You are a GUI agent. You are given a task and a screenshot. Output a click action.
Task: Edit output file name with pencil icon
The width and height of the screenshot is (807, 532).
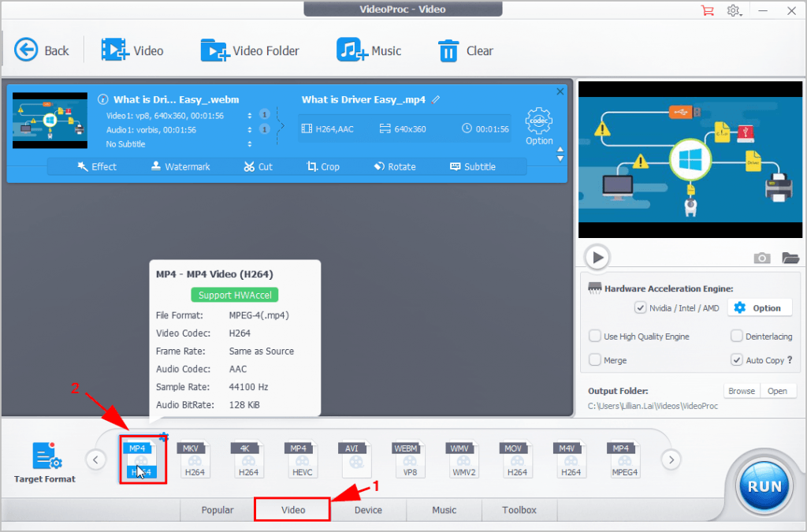(x=436, y=99)
